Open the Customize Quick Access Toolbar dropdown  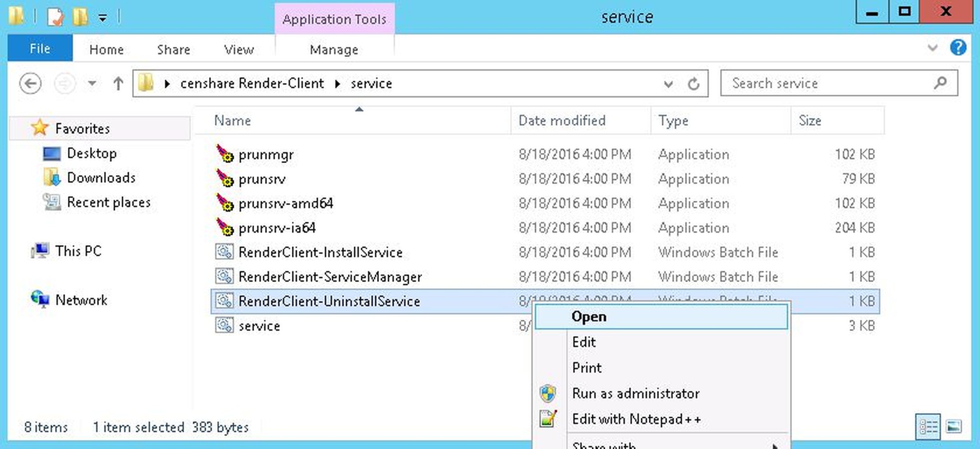pyautogui.click(x=102, y=18)
